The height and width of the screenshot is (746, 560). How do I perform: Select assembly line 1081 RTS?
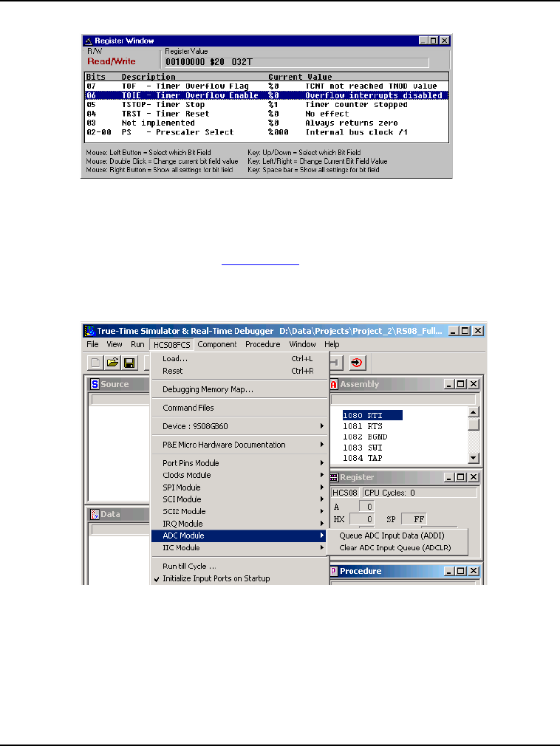click(x=363, y=427)
